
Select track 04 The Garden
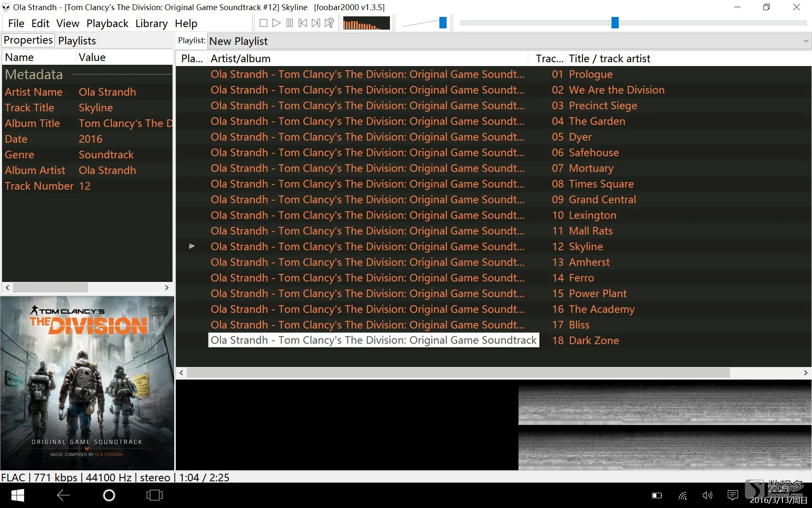[x=494, y=121]
